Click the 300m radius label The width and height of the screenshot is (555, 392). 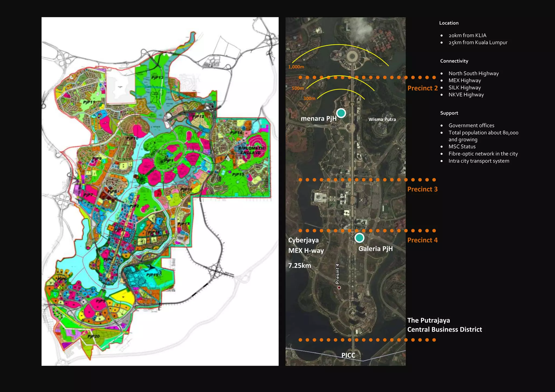tap(309, 99)
